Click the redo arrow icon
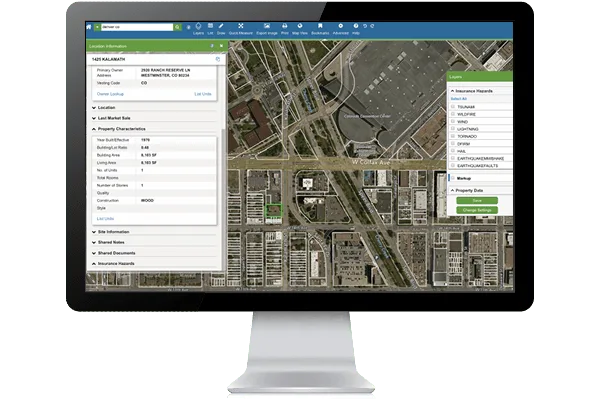This screenshot has height=400, width=600. click(x=372, y=26)
